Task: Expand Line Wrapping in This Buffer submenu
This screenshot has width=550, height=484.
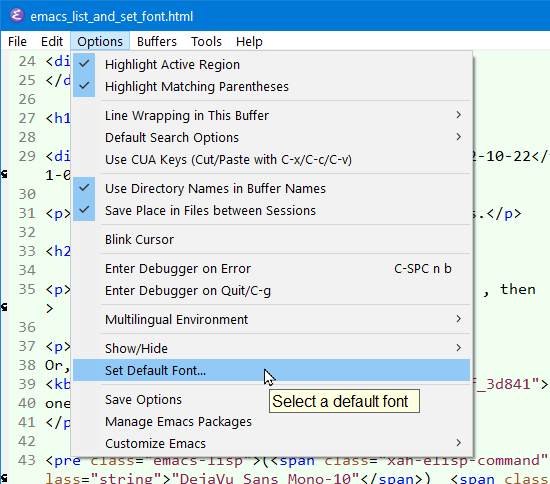Action: (271, 115)
